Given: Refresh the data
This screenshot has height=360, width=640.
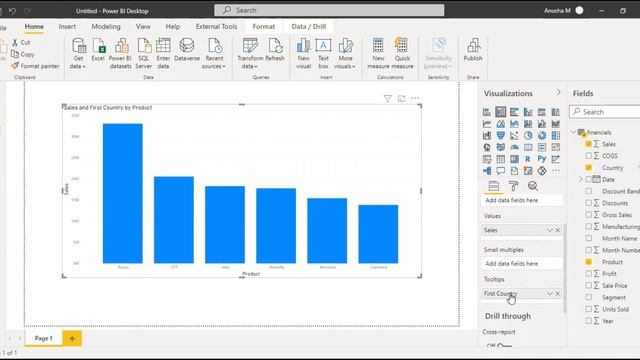Looking at the screenshot, I should (275, 50).
